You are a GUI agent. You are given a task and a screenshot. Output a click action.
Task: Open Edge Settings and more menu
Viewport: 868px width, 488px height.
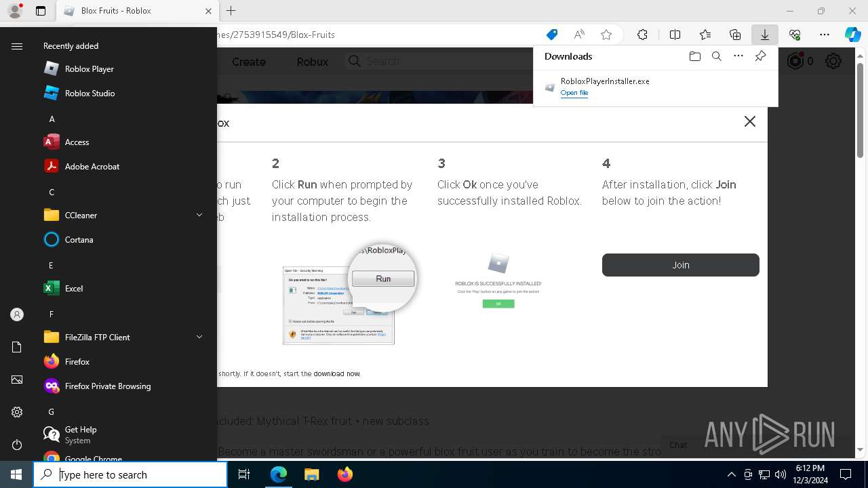pyautogui.click(x=825, y=35)
